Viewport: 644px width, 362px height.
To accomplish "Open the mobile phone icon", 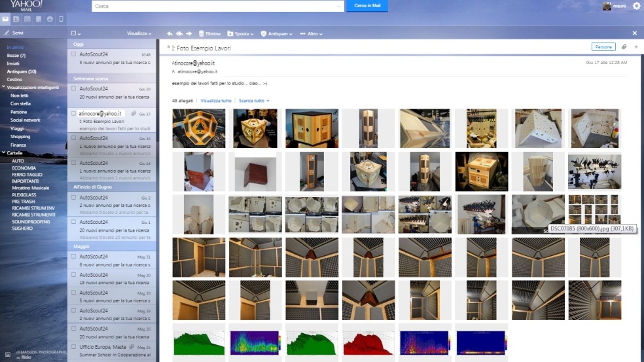I will click(x=61, y=20).
